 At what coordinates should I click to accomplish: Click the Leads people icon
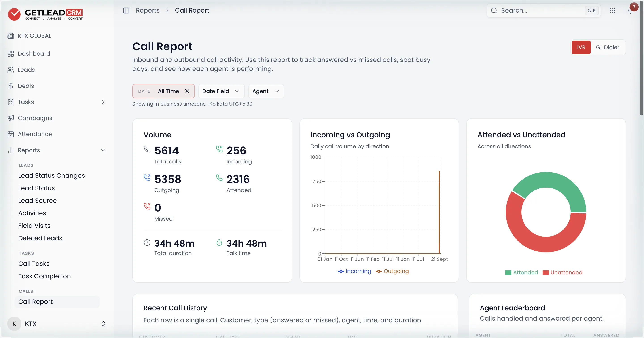(x=11, y=70)
